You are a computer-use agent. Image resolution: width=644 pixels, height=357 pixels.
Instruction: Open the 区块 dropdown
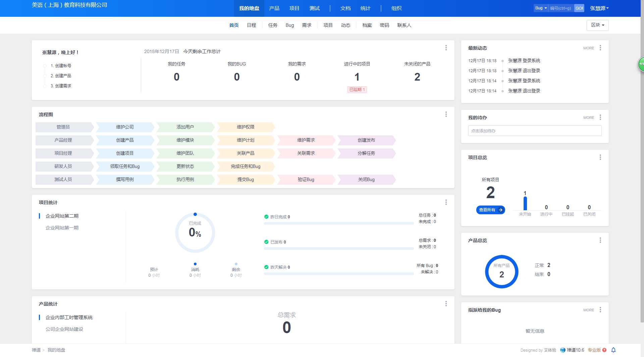597,25
